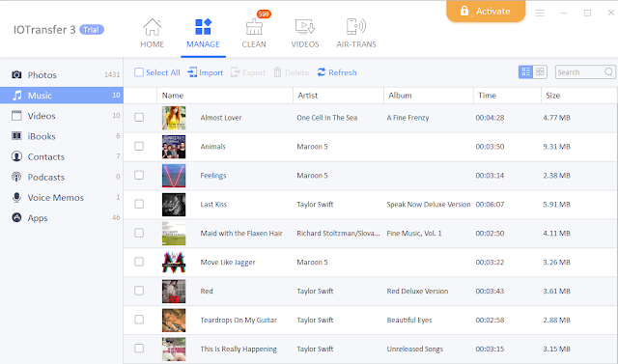Open Videos category in sidebar

click(62, 116)
